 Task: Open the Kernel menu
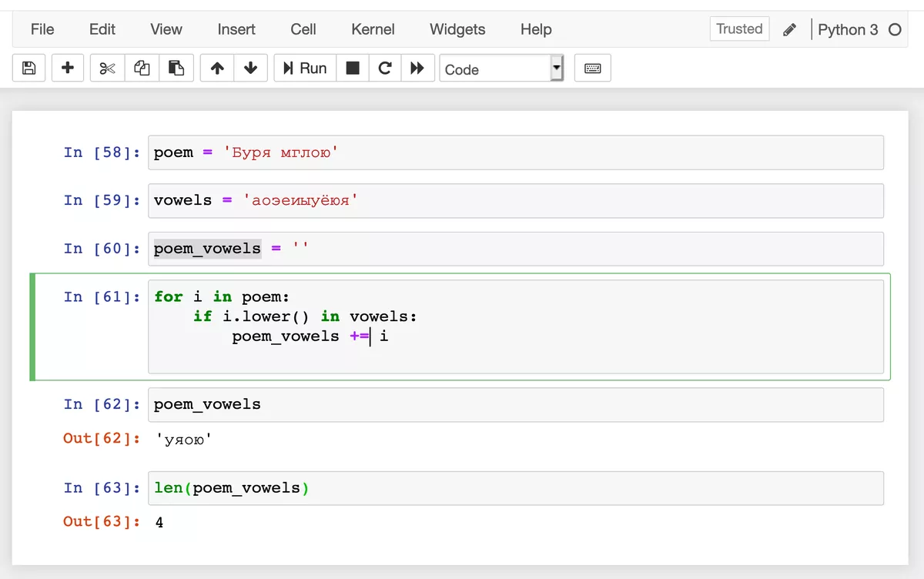373,29
